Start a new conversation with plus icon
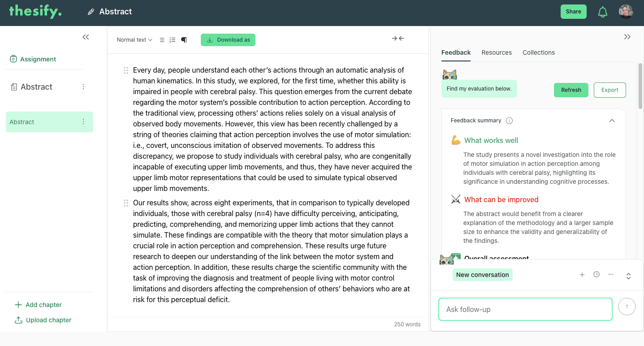Image resolution: width=644 pixels, height=346 pixels. click(x=582, y=275)
